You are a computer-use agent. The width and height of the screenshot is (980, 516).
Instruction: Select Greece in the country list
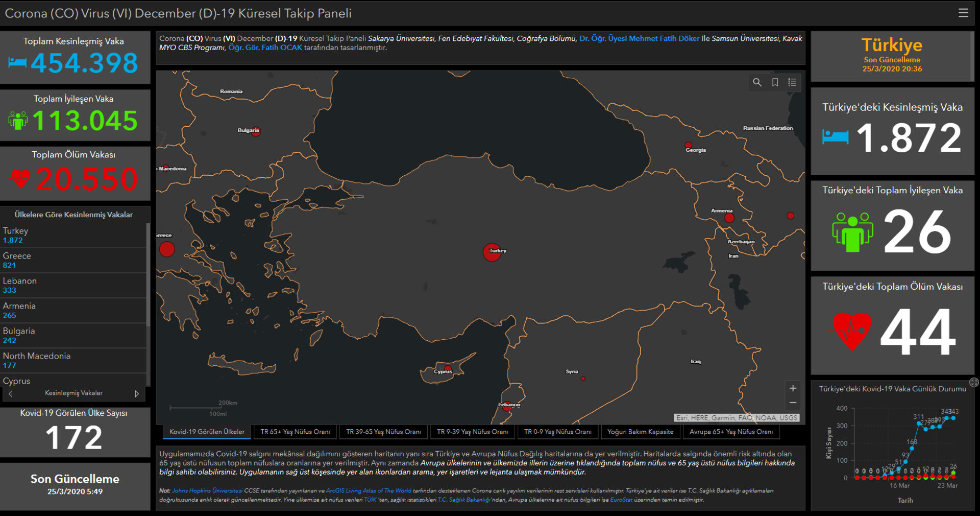(73, 260)
